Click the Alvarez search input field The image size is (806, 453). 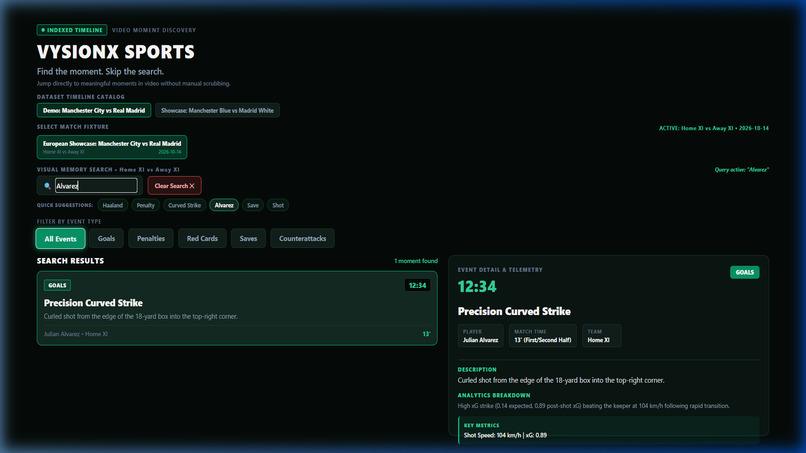96,186
